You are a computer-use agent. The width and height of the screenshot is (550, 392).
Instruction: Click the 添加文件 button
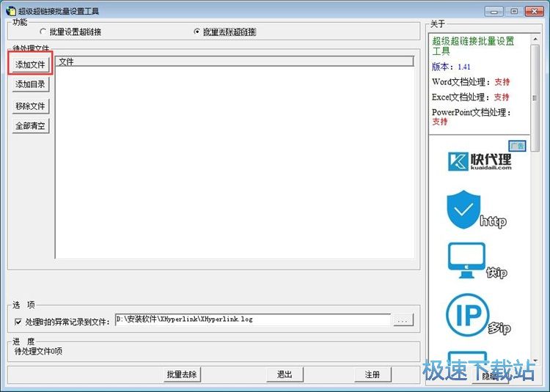pyautogui.click(x=30, y=64)
